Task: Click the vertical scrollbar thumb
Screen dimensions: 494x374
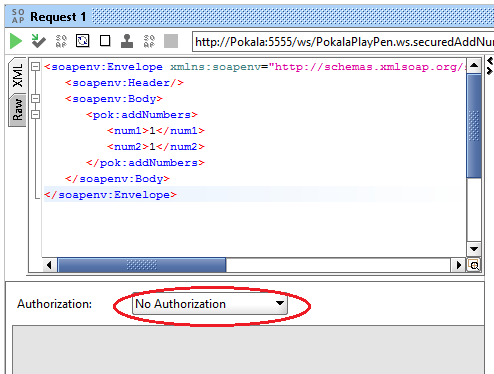Action: coord(474,126)
